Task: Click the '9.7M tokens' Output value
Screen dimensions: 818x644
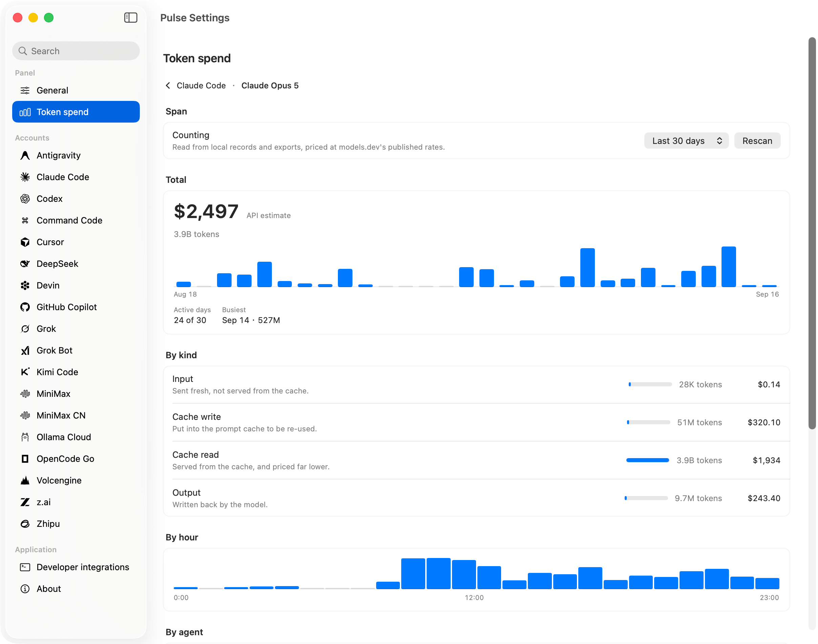Action: coord(698,498)
